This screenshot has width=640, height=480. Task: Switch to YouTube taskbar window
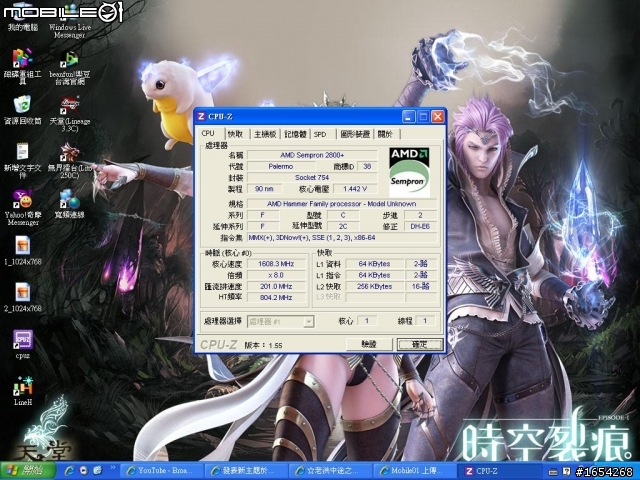[x=162, y=471]
